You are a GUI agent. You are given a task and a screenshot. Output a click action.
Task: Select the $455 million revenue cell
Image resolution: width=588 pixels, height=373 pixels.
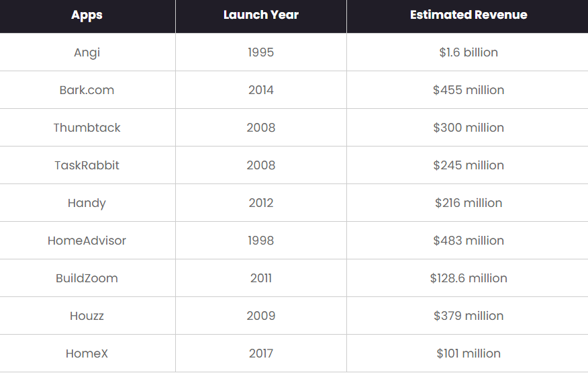[469, 90]
